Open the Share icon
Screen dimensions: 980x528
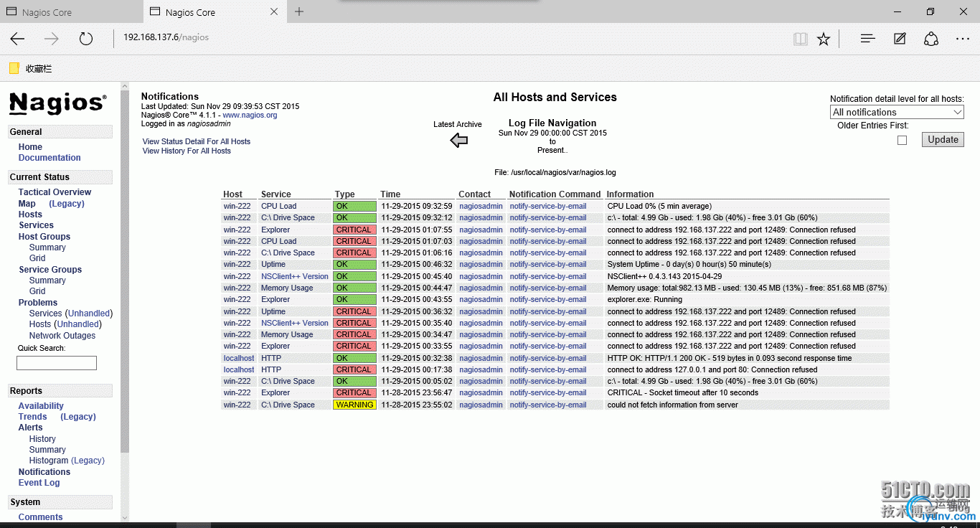(931, 39)
